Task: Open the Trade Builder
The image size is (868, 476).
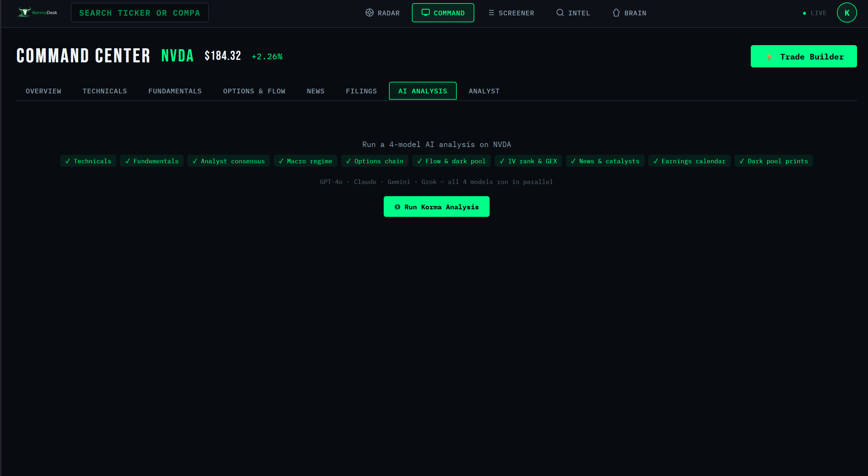Action: coord(803,57)
